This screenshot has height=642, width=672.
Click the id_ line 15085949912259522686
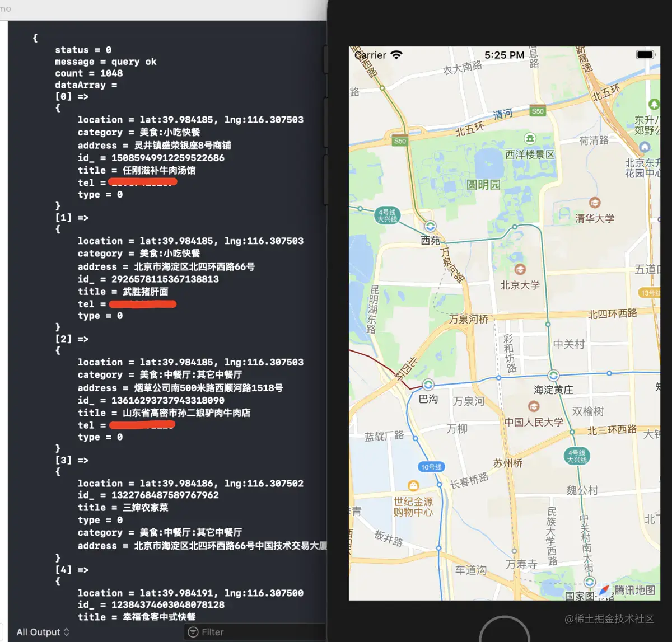151,158
